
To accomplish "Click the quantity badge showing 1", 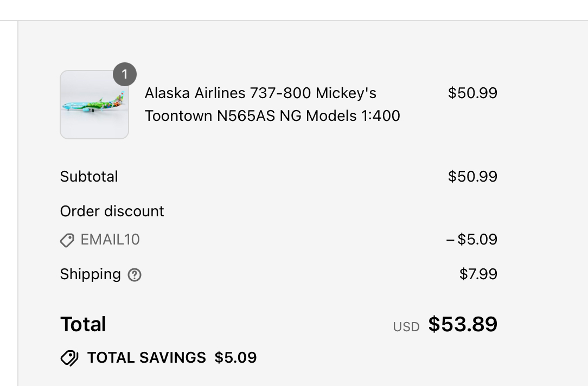I will 125,74.
